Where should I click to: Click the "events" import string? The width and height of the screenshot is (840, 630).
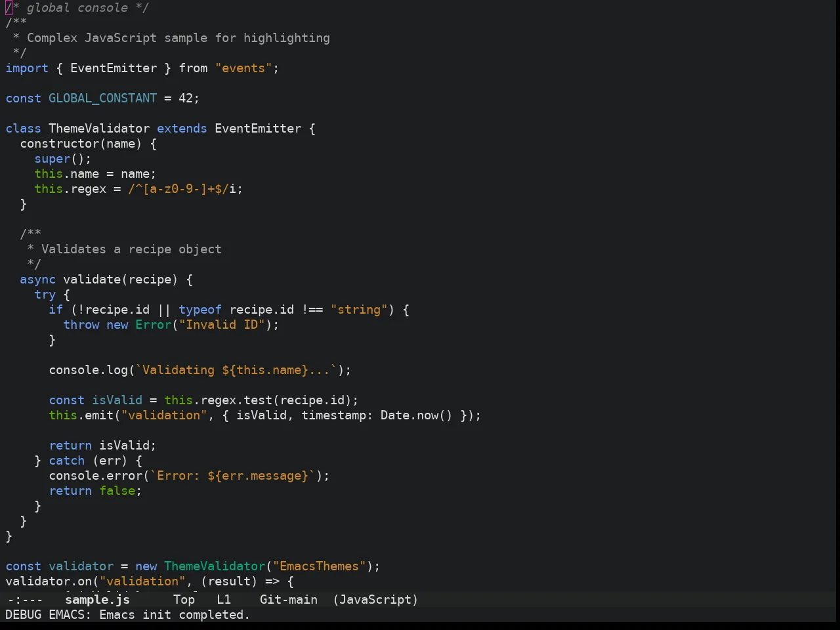[x=243, y=68]
